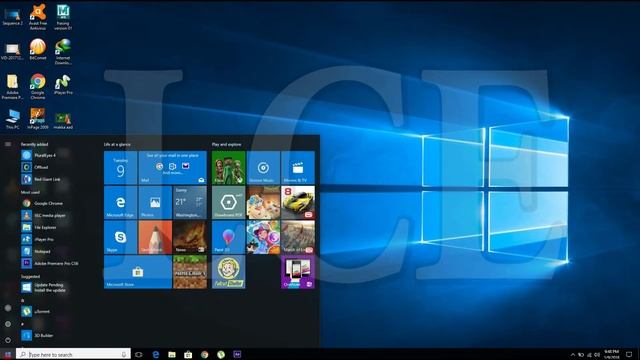Open Microsoft Store from the taskbar
The height and width of the screenshot is (360, 640).
point(188,354)
